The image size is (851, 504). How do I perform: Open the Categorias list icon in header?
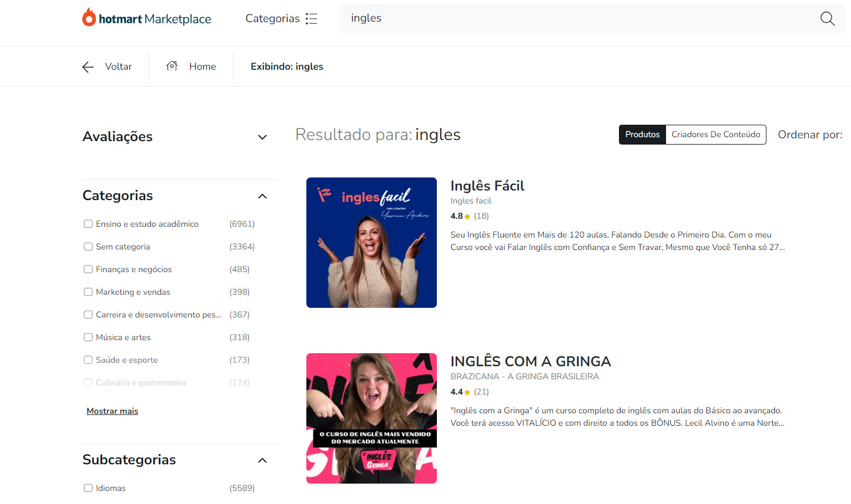click(311, 19)
